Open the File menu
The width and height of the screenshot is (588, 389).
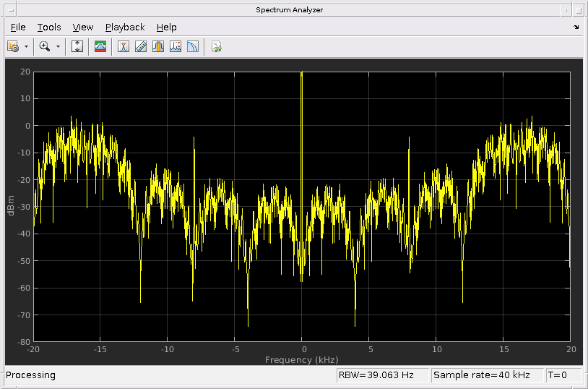coord(18,27)
